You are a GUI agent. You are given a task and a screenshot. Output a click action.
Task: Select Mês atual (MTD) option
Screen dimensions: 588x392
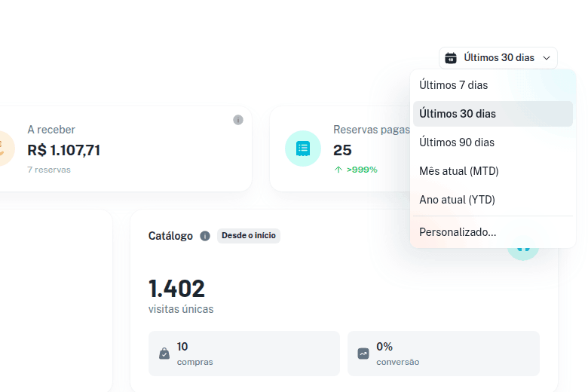493,171
